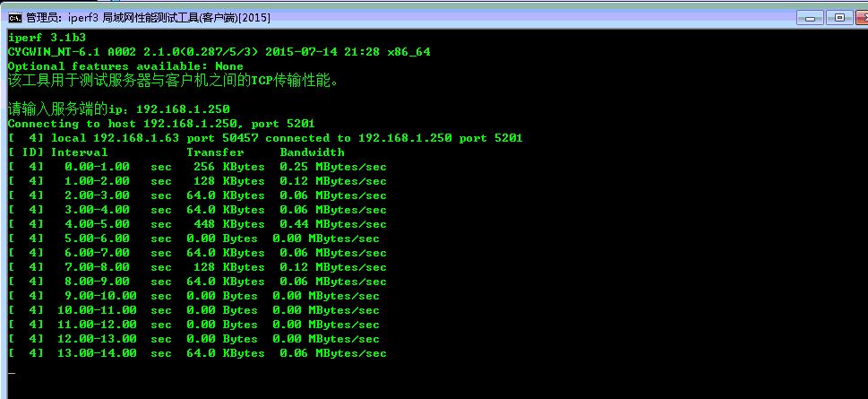Screen dimensions: 868x399
Task: Minimize the iperf3 console window
Action: [x=812, y=17]
